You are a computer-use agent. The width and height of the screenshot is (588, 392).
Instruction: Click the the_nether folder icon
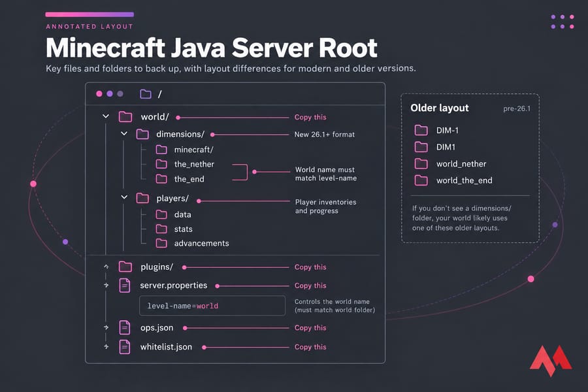[161, 164]
